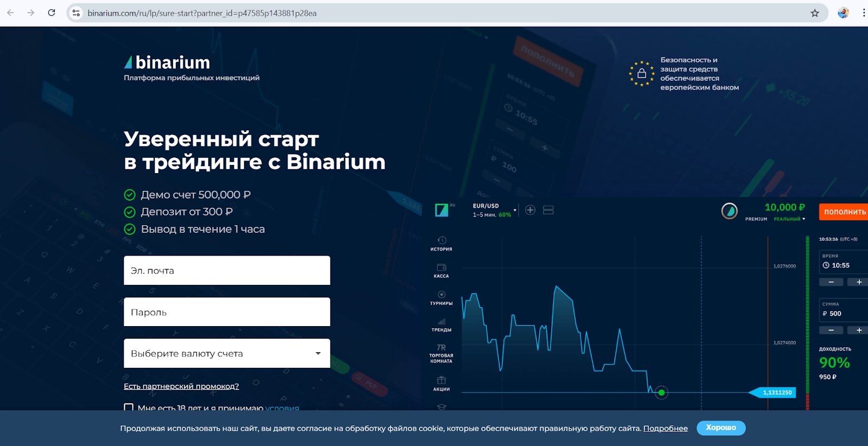This screenshot has width=868, height=446.
Task: Click the 950 ₽ payout value
Action: [x=828, y=377]
